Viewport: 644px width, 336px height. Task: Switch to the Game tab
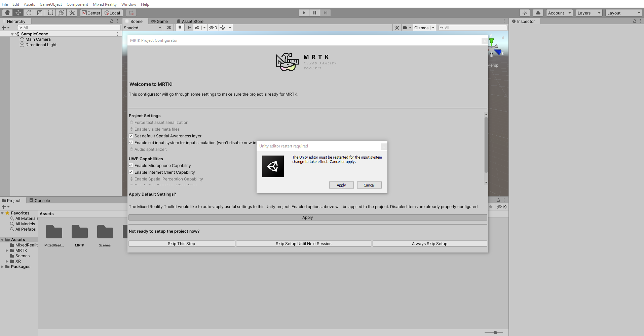pos(159,21)
